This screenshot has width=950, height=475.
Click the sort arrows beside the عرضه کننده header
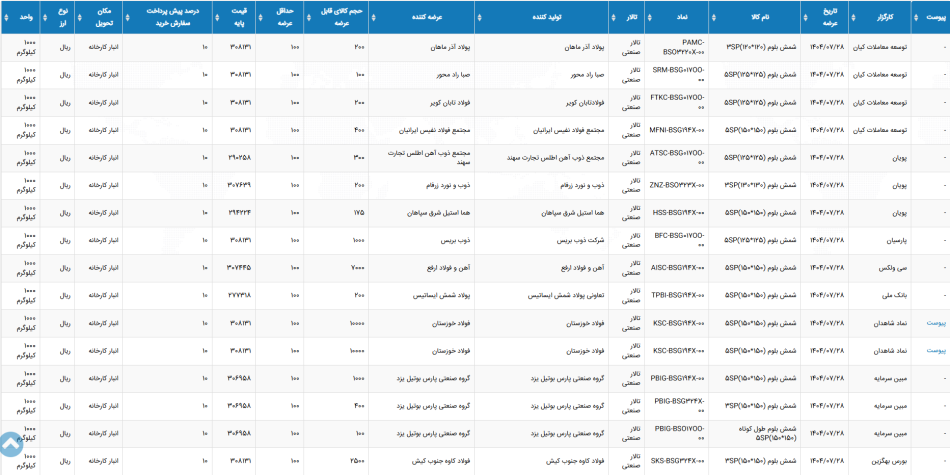373,18
